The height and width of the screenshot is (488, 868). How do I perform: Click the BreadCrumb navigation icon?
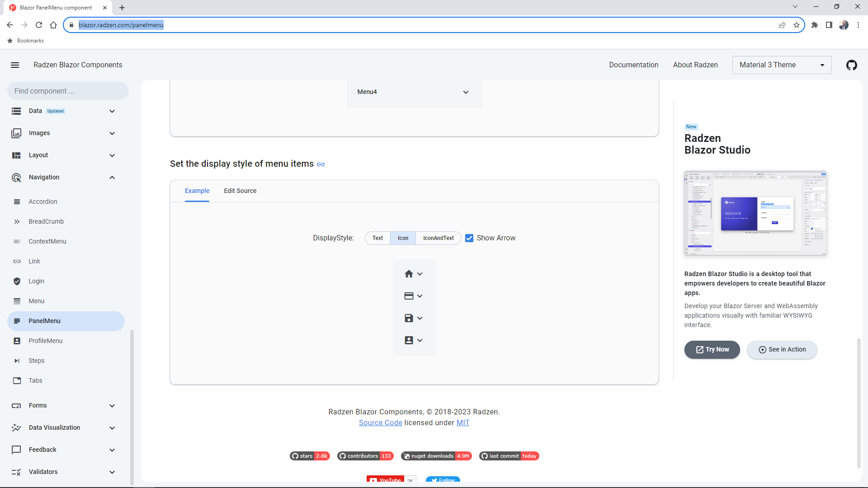coord(17,221)
